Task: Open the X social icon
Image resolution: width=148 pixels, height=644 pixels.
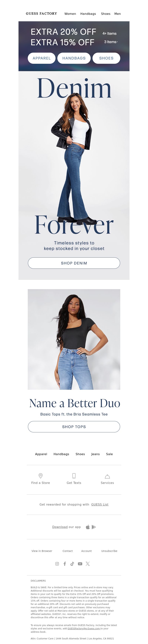Action: 88,564
